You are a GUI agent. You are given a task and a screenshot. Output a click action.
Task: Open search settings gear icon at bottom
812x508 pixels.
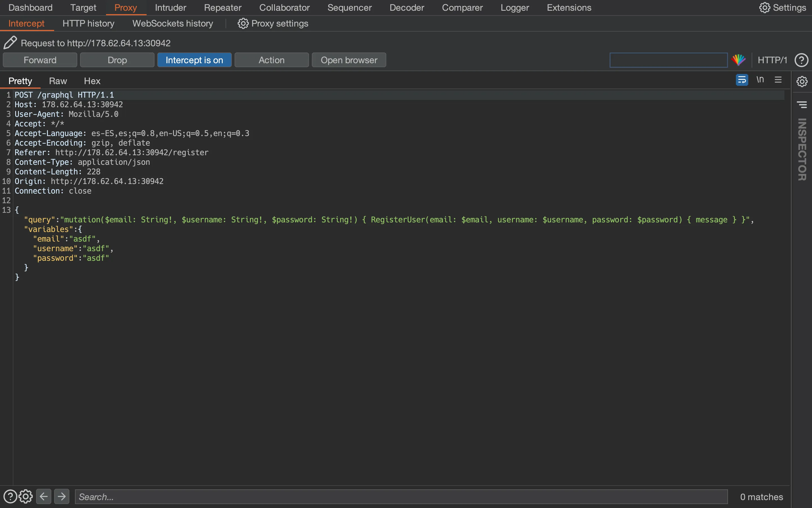tap(25, 497)
